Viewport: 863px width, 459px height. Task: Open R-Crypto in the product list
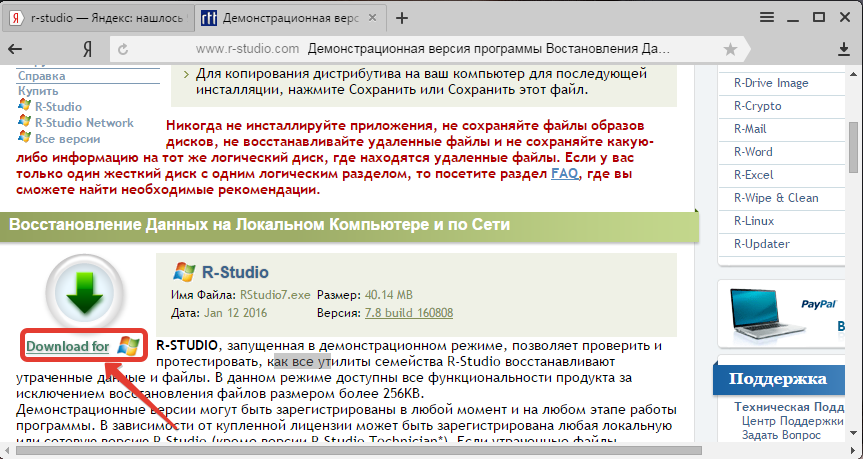pyautogui.click(x=757, y=106)
